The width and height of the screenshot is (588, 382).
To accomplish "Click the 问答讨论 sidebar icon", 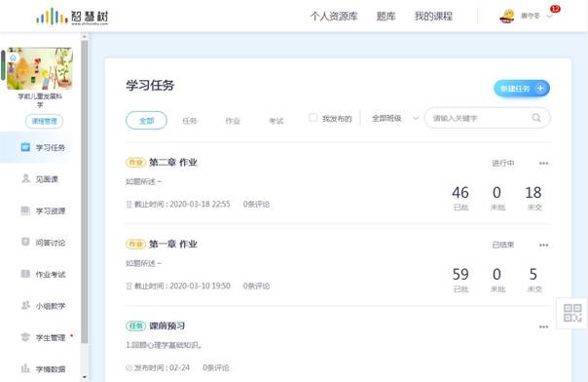I will pos(25,242).
